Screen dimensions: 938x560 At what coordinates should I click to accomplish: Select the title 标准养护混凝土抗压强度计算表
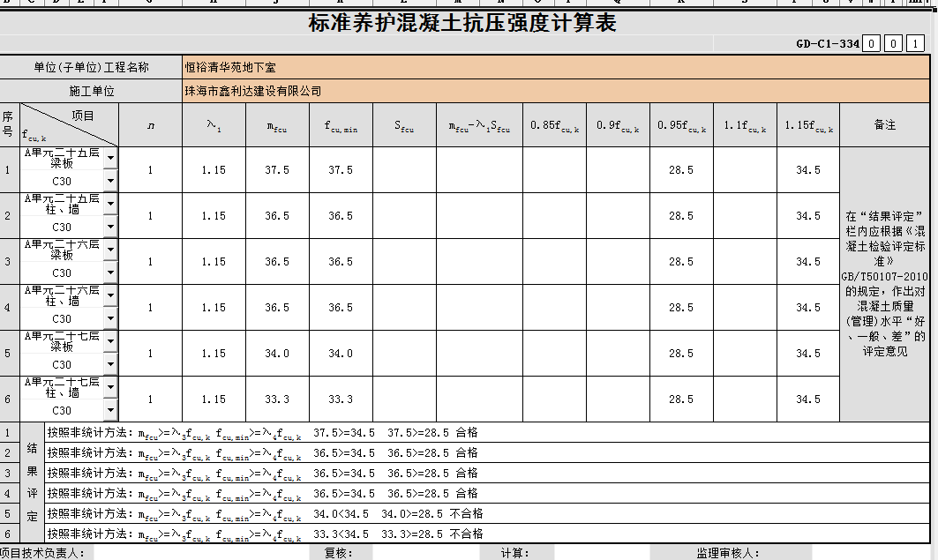(x=461, y=23)
